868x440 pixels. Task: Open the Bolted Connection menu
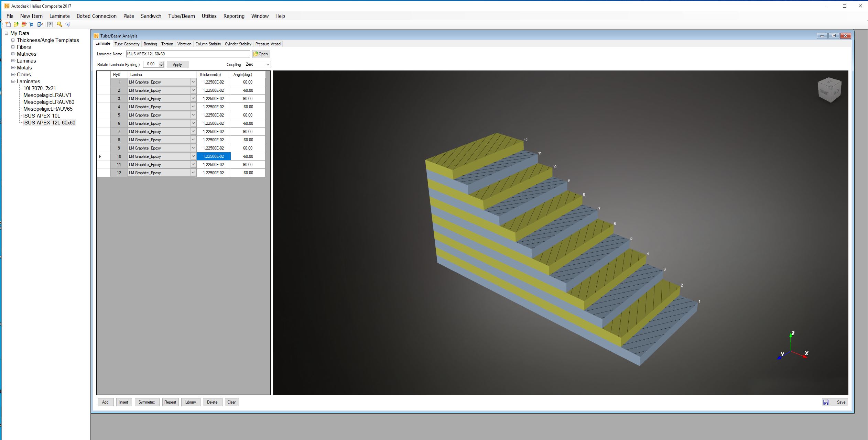(97, 16)
